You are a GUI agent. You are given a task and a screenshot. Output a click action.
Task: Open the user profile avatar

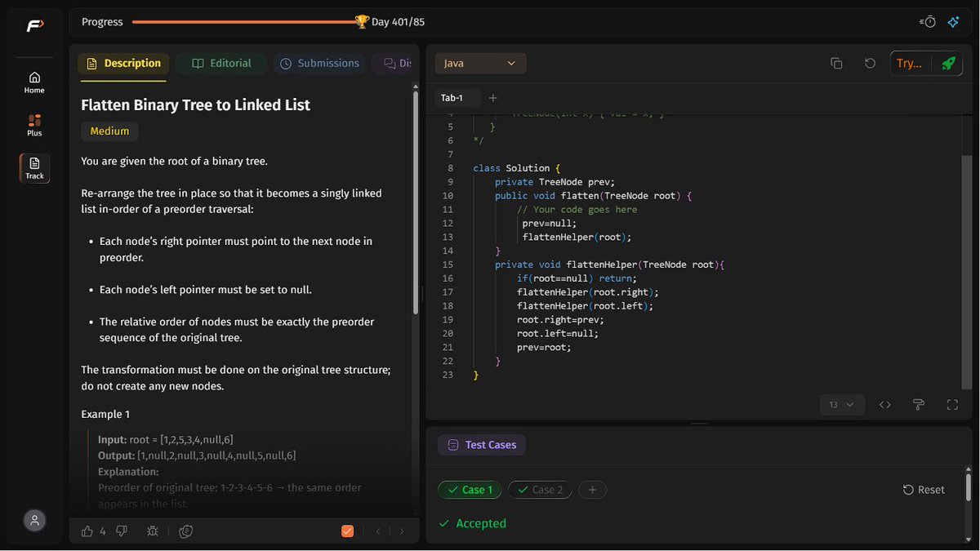click(34, 520)
